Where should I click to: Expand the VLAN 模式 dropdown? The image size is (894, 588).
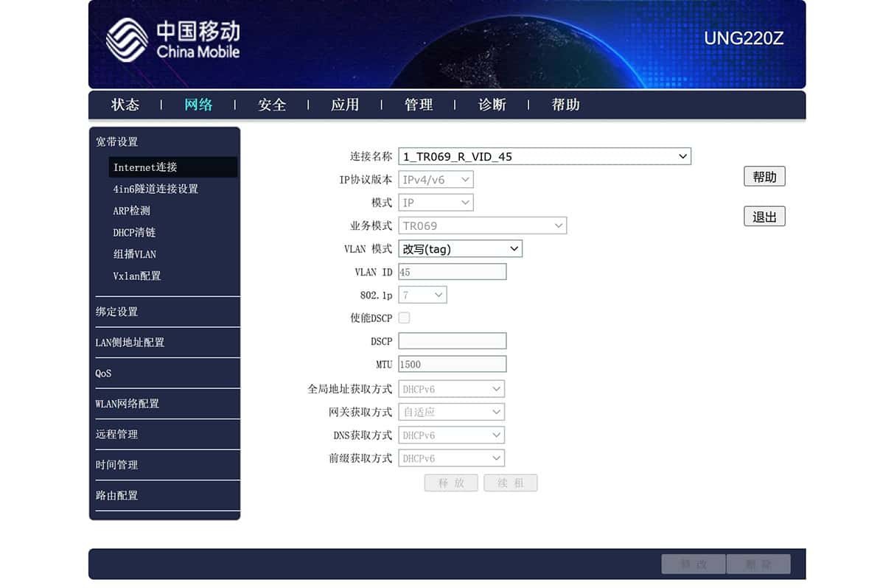[x=460, y=249]
